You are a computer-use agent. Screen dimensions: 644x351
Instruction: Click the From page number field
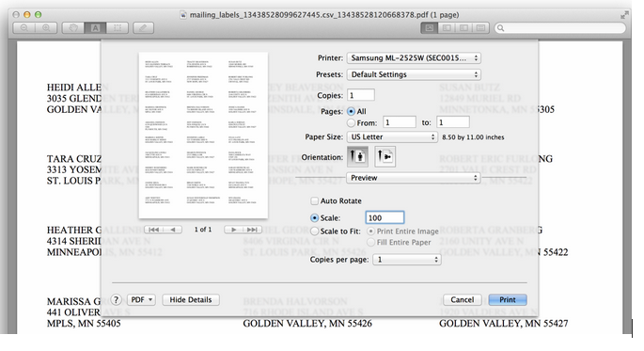tap(400, 122)
